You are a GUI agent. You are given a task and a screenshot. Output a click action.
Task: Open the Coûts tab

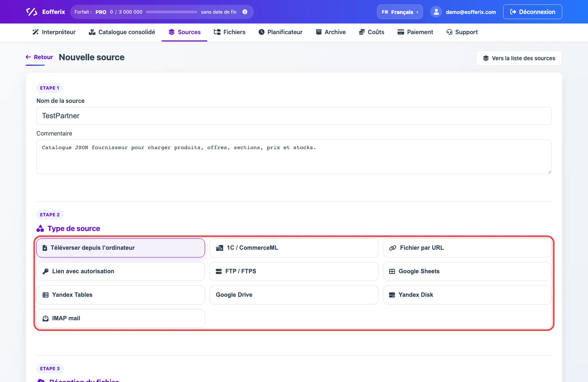372,32
